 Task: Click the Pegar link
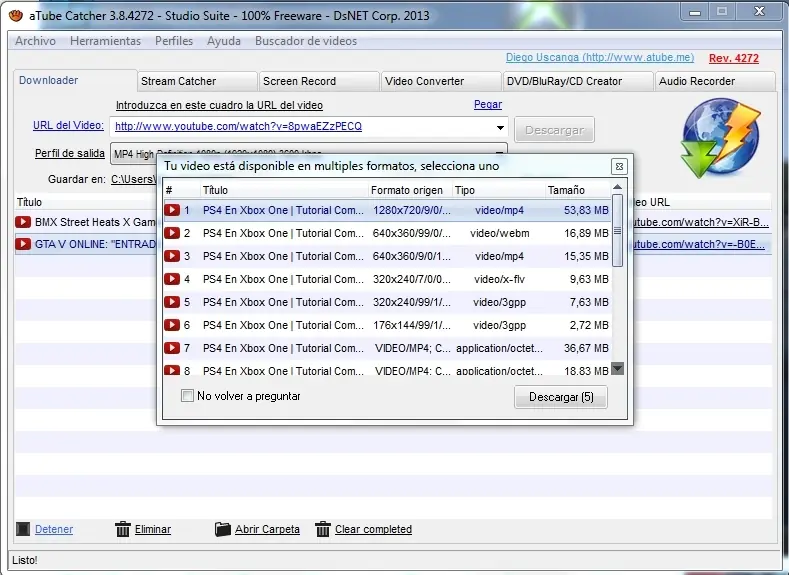point(488,104)
